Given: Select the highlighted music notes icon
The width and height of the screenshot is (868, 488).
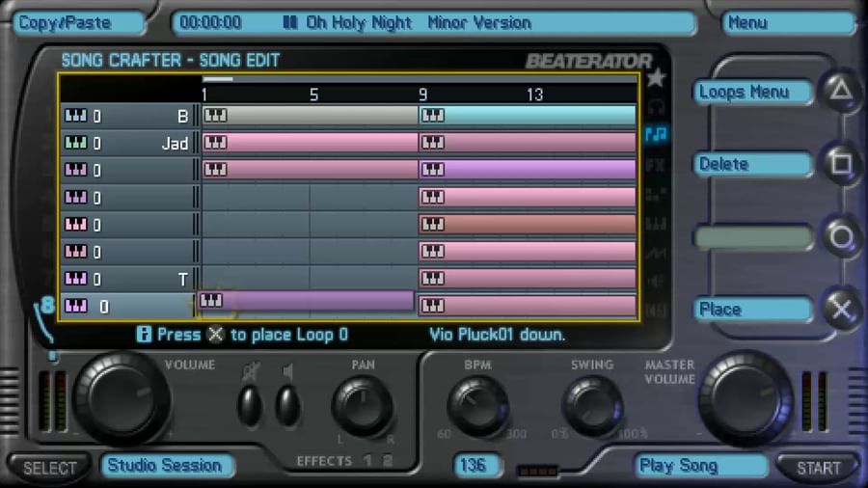Looking at the screenshot, I should click(x=657, y=134).
